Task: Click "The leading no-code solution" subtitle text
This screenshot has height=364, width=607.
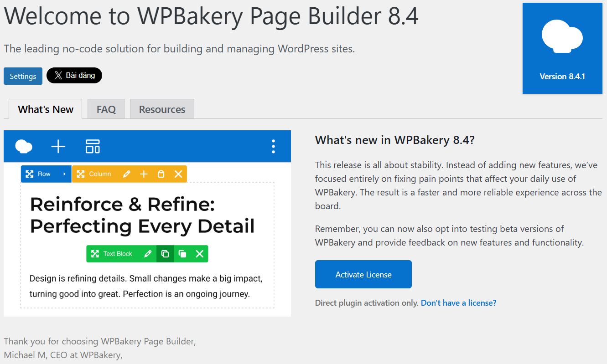Action: click(x=179, y=49)
